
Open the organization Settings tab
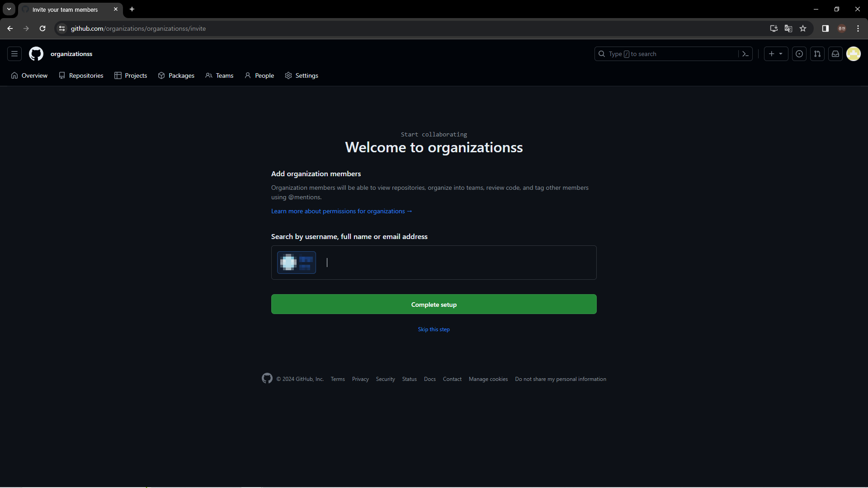[302, 75]
